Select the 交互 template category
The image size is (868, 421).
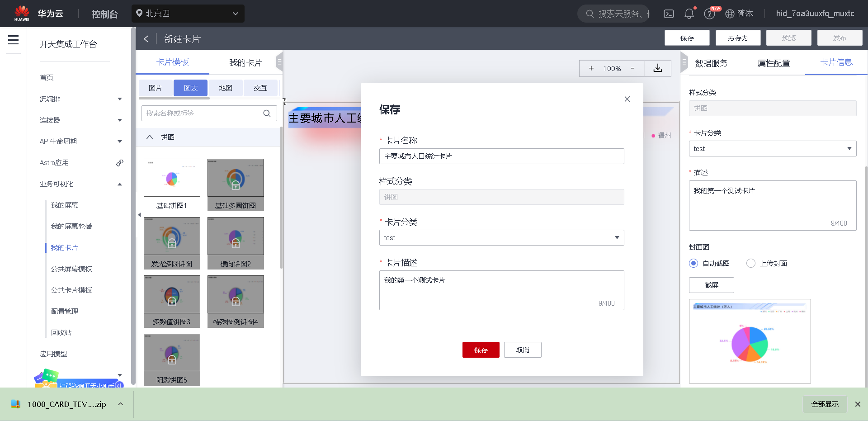click(x=260, y=88)
